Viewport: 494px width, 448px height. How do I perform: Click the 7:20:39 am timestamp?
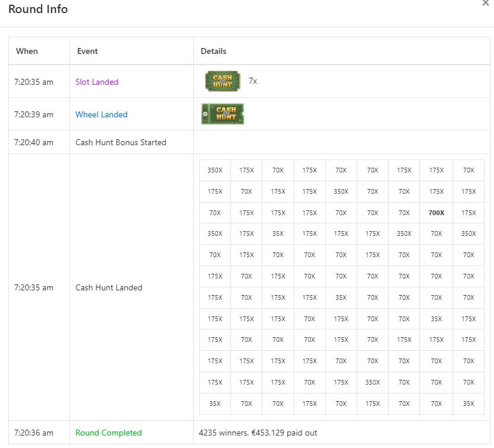[33, 114]
